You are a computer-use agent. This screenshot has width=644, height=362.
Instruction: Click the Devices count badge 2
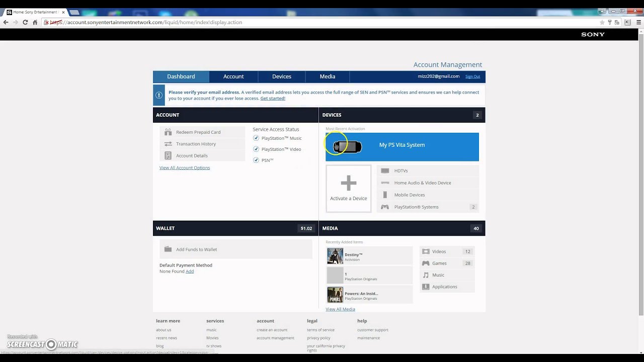tap(477, 115)
